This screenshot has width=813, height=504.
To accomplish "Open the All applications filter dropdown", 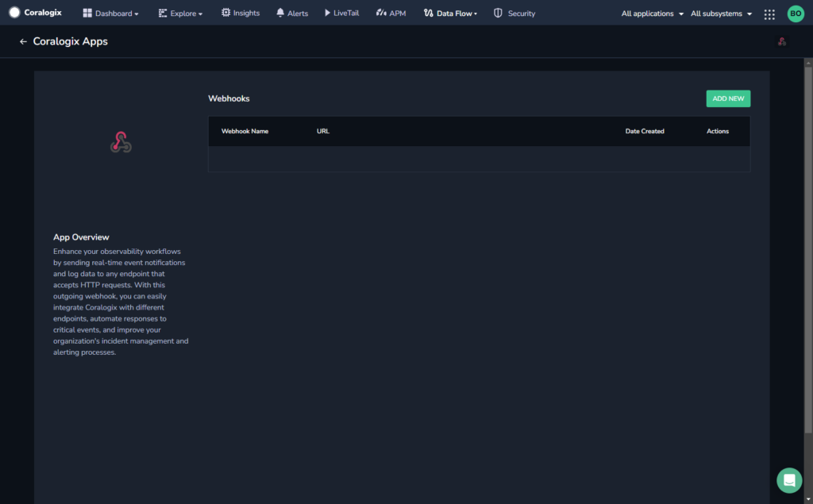I will (x=653, y=13).
